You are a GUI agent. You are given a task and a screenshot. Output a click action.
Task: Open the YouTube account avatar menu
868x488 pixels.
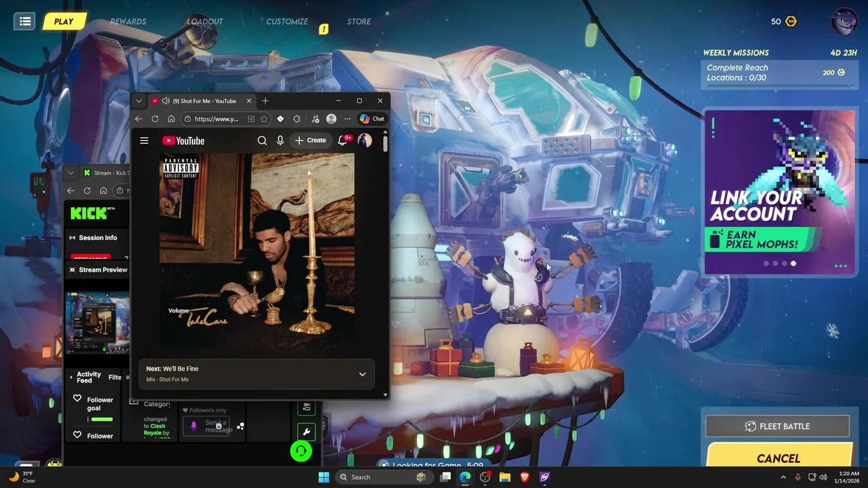(365, 140)
